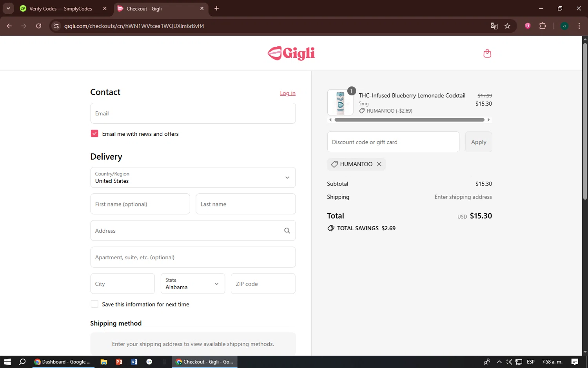Image resolution: width=588 pixels, height=368 pixels.
Task: Click the Gigli logo
Action: coord(291,53)
